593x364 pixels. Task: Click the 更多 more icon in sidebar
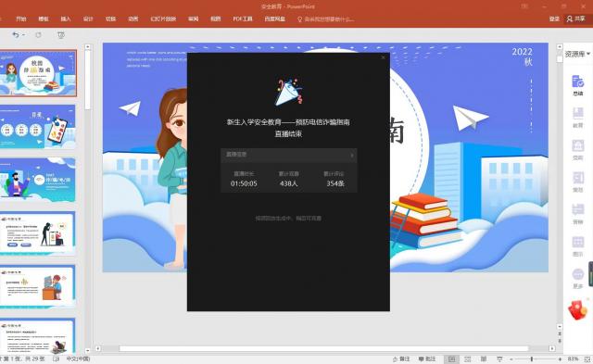pos(577,278)
